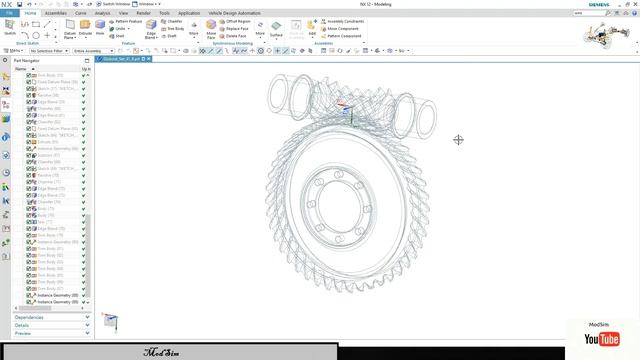The height and width of the screenshot is (360, 640).
Task: Choose the Pattern Feature command
Action: tap(126, 21)
